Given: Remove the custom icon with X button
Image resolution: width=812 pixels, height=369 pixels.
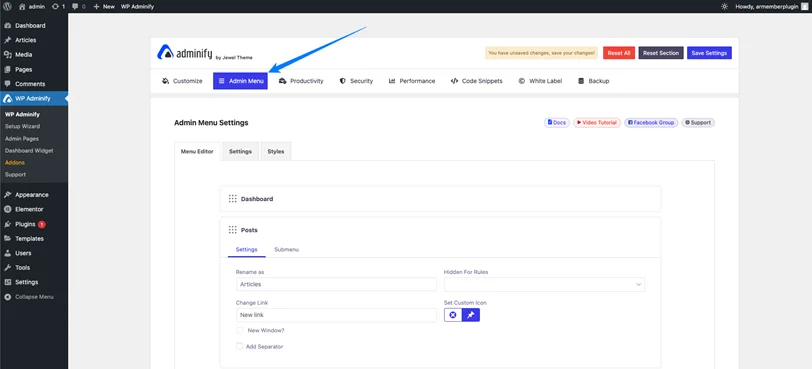Looking at the screenshot, I should [x=453, y=315].
